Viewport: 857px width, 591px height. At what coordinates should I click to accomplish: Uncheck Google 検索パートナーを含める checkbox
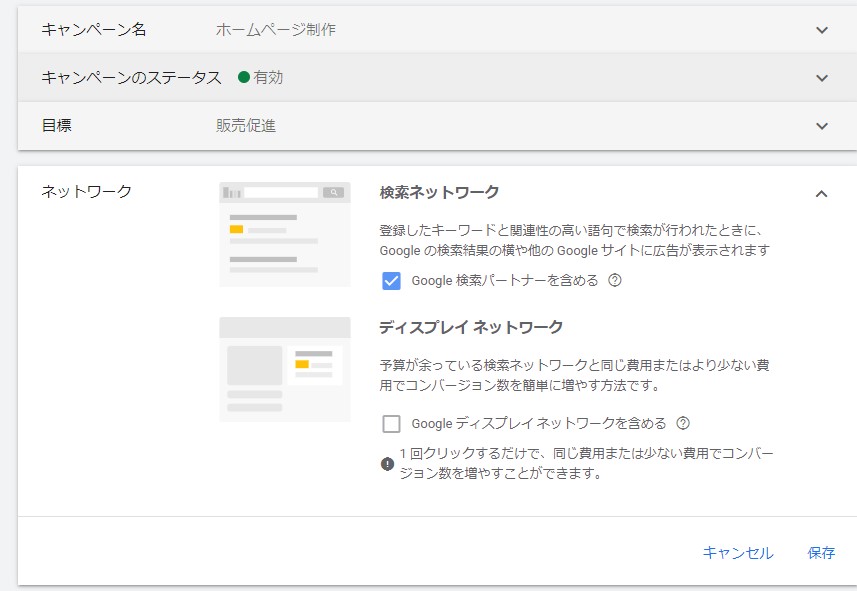tap(391, 281)
